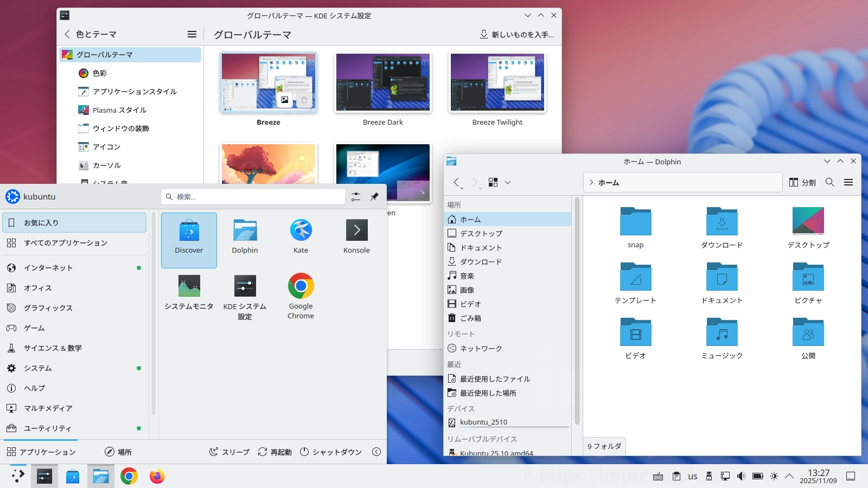Image resolution: width=868 pixels, height=488 pixels.
Task: Open Firefox from the taskbar
Action: 157,476
